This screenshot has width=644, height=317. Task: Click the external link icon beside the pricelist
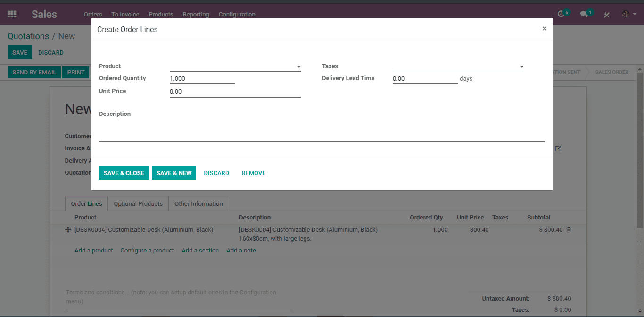(558, 148)
